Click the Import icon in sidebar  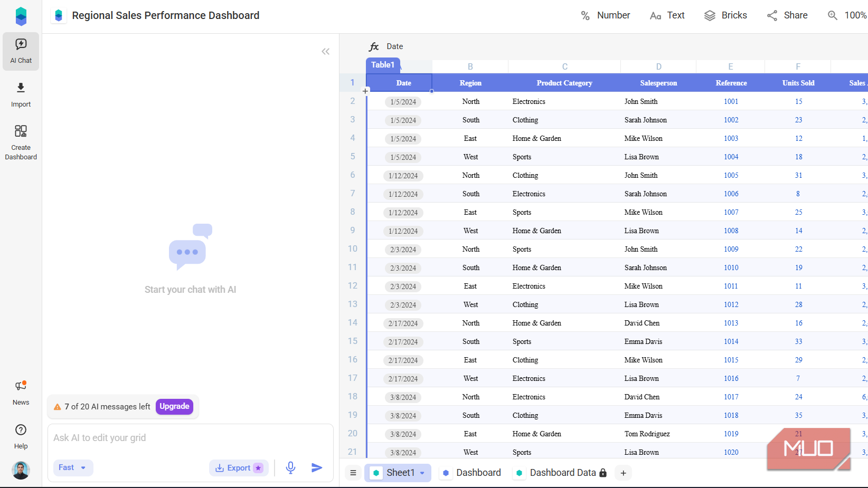21,88
